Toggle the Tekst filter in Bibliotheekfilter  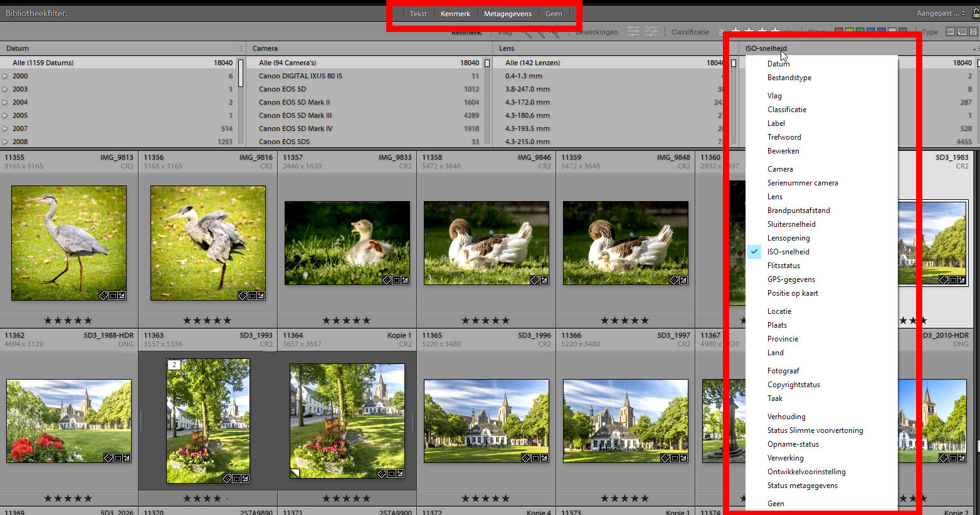(x=418, y=14)
